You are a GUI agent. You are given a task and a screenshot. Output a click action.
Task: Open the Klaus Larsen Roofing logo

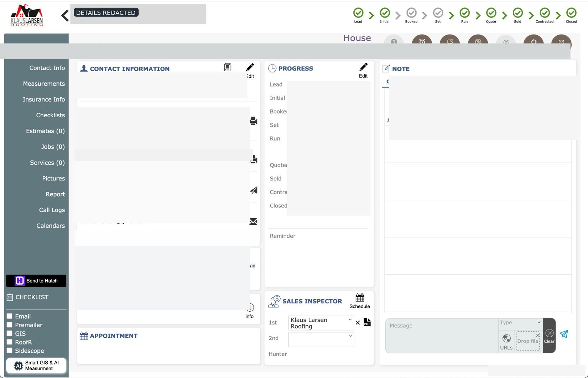[x=27, y=15]
